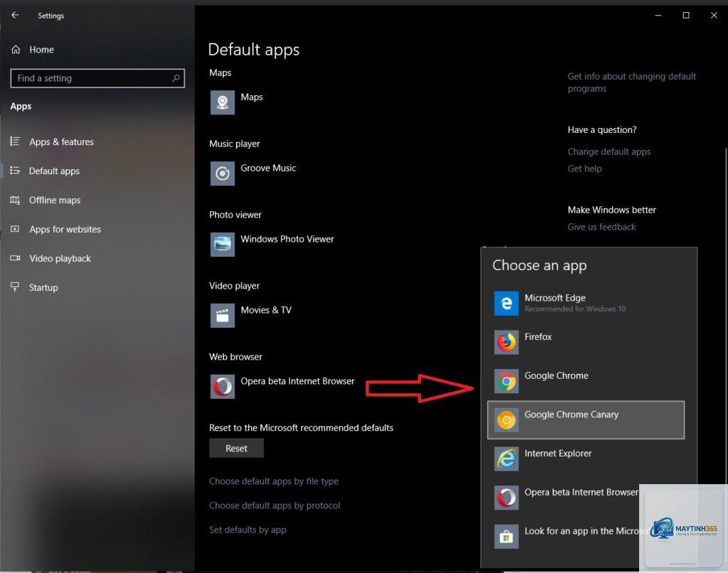The width and height of the screenshot is (728, 573).
Task: Choose Firefox from app list
Action: [586, 342]
